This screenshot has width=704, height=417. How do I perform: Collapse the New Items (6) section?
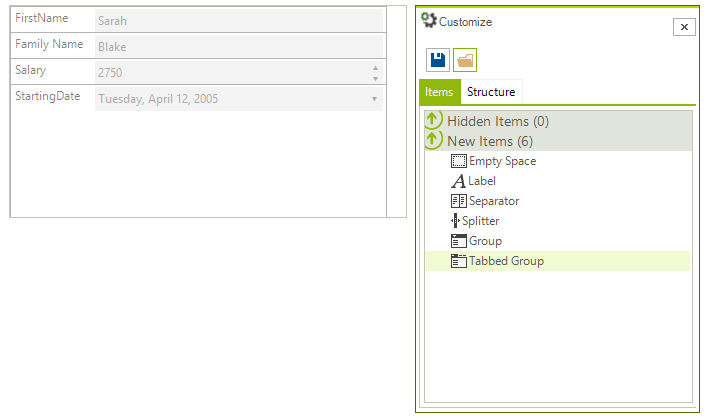point(433,140)
